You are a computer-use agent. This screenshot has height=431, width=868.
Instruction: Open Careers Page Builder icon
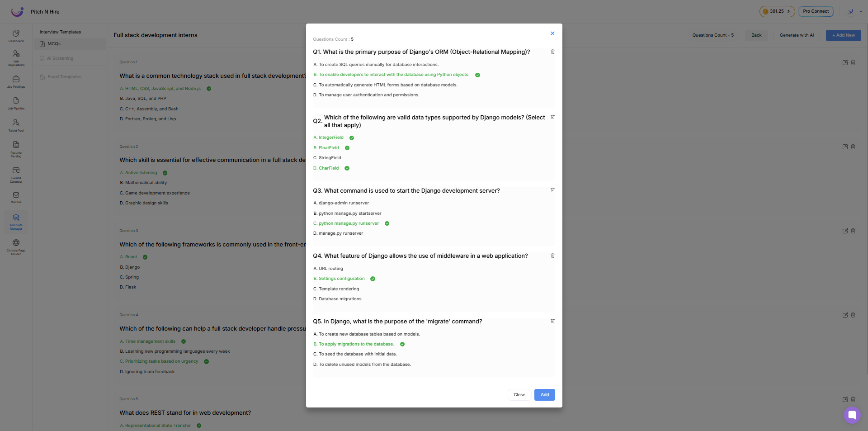point(16,247)
